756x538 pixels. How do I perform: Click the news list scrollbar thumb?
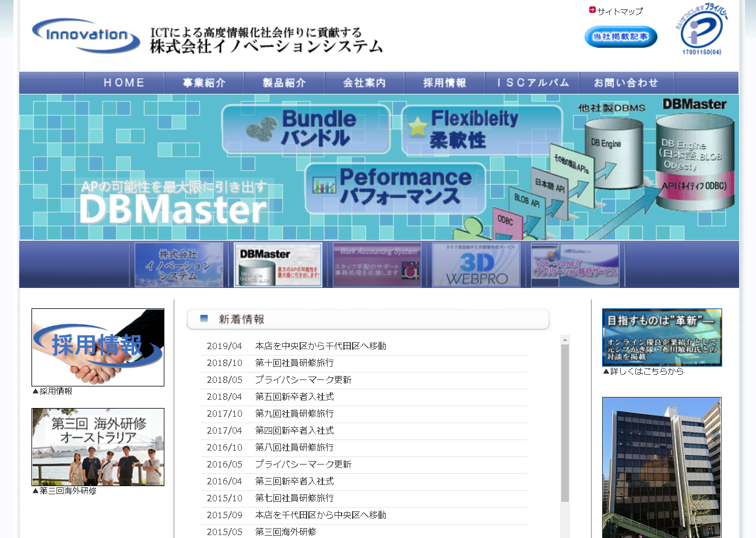(x=565, y=423)
